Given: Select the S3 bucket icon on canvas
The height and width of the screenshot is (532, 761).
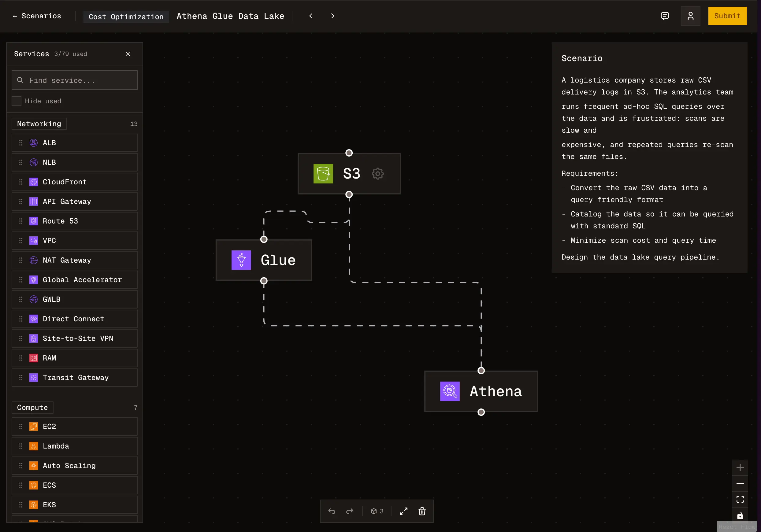Looking at the screenshot, I should 323,174.
